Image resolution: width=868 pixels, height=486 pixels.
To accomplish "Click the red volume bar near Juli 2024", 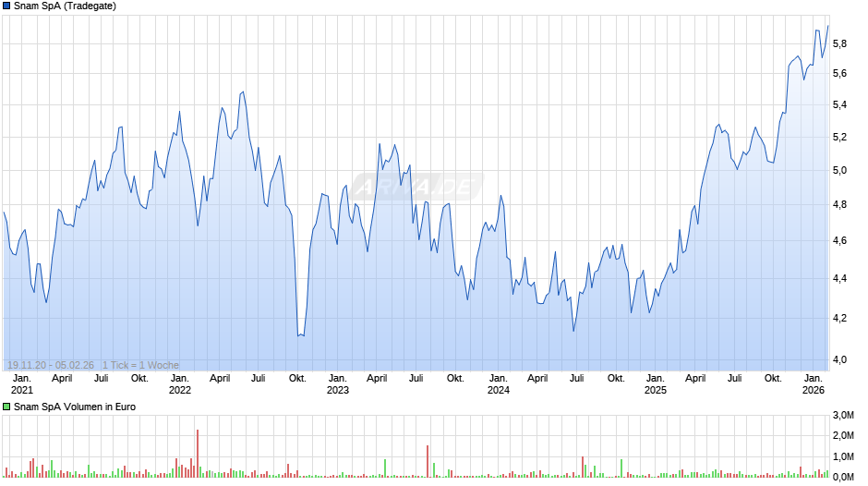I will coord(583,467).
